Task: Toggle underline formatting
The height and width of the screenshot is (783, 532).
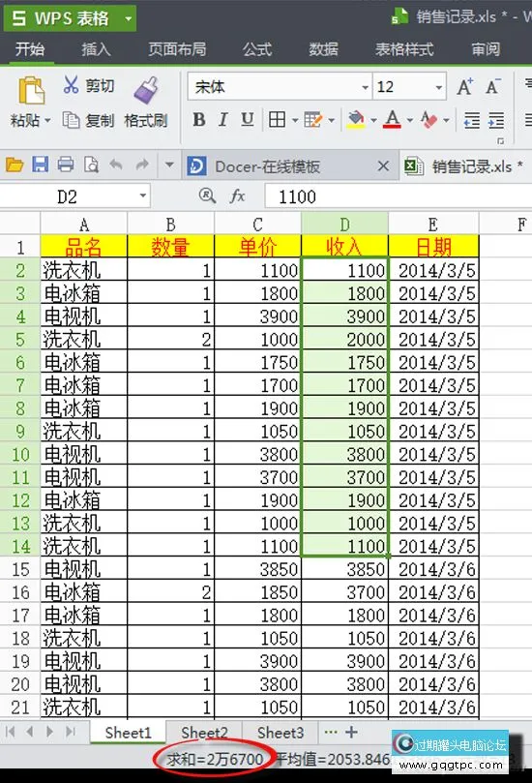Action: pos(248,120)
